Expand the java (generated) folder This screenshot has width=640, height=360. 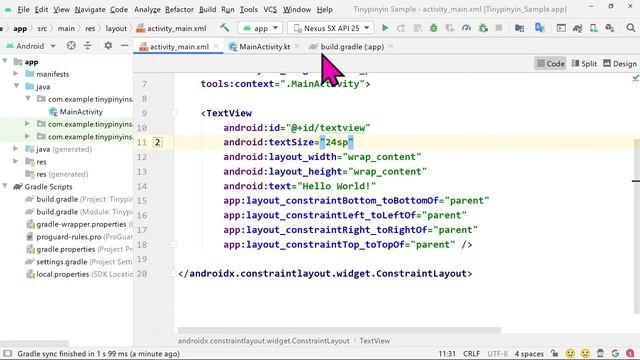(16, 149)
